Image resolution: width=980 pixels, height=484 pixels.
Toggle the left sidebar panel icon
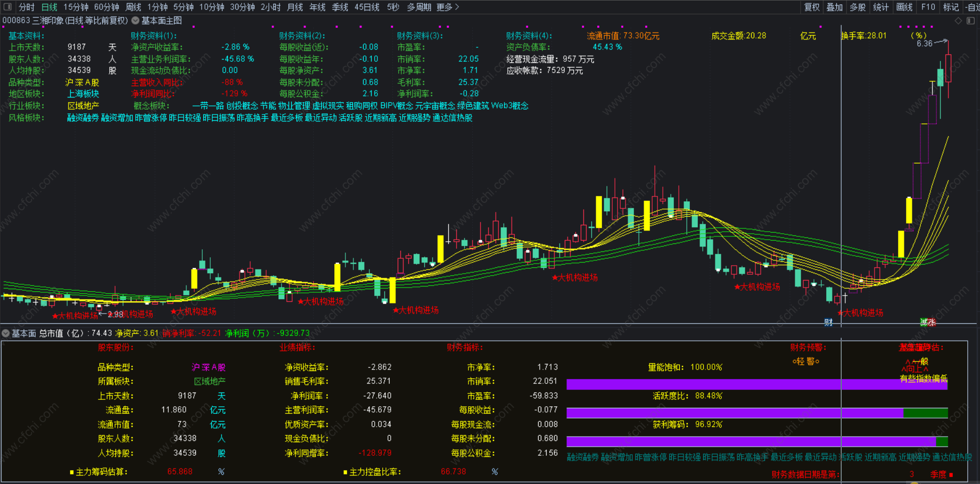7,7
